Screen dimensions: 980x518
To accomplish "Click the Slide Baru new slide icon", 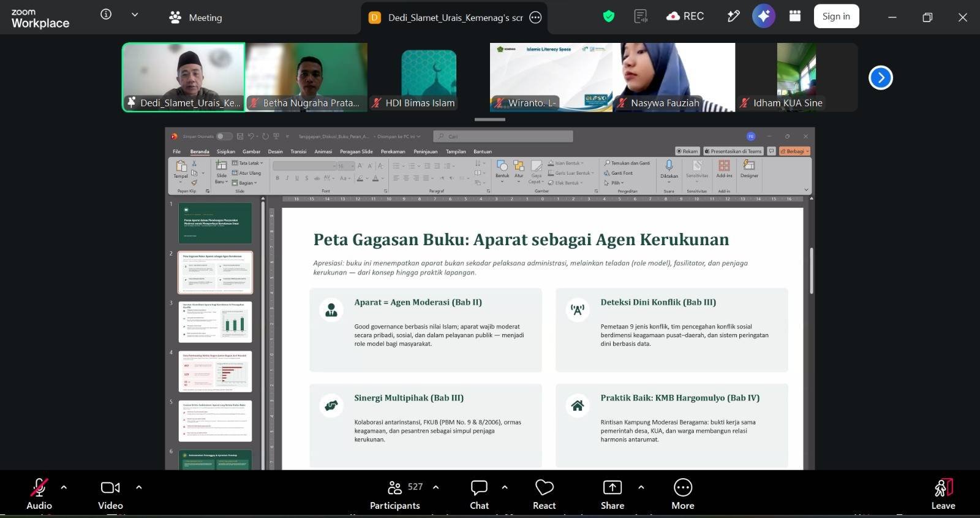I will [x=221, y=166].
